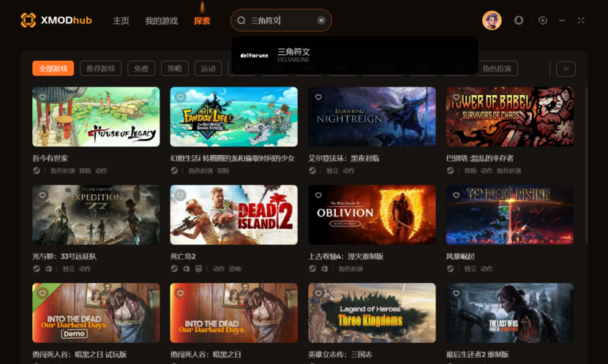Filter by 推荐游戏
This screenshot has width=608, height=364.
101,69
